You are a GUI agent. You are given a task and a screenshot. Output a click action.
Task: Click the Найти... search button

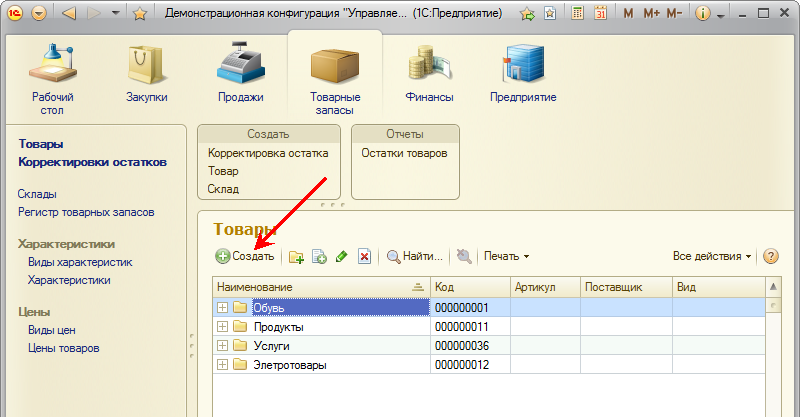[415, 257]
